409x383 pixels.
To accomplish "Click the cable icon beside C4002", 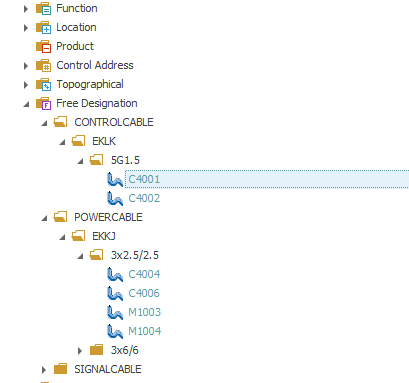I will 115,198.
